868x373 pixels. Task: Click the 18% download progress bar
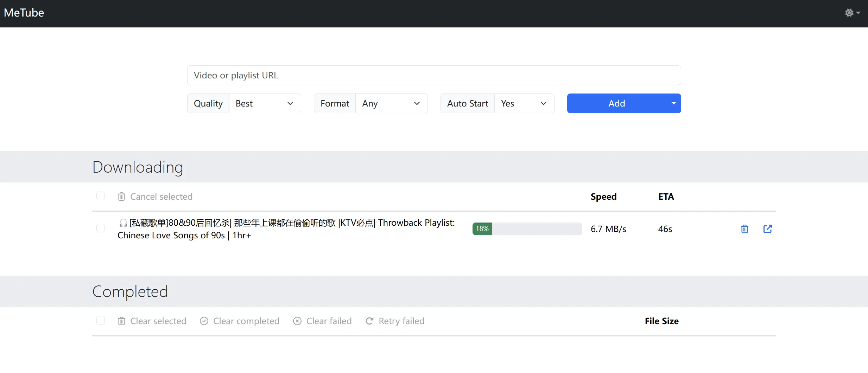pos(527,229)
